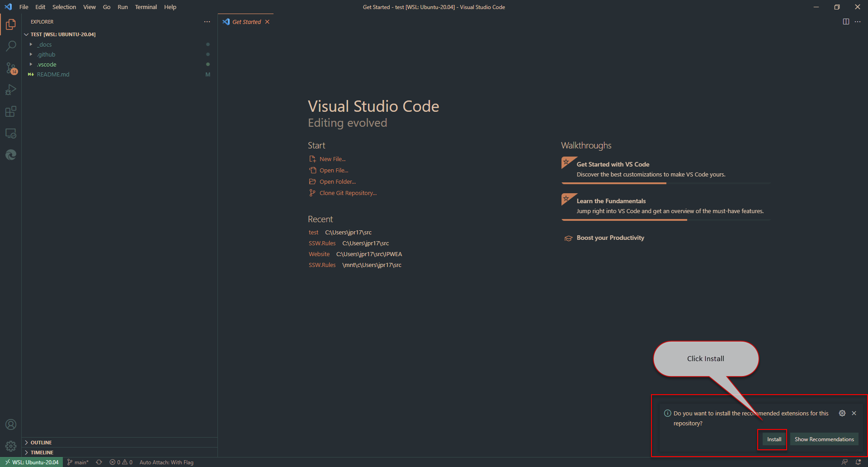Click the main* git branch indicator
Viewport: 868px width, 467px height.
click(x=78, y=462)
